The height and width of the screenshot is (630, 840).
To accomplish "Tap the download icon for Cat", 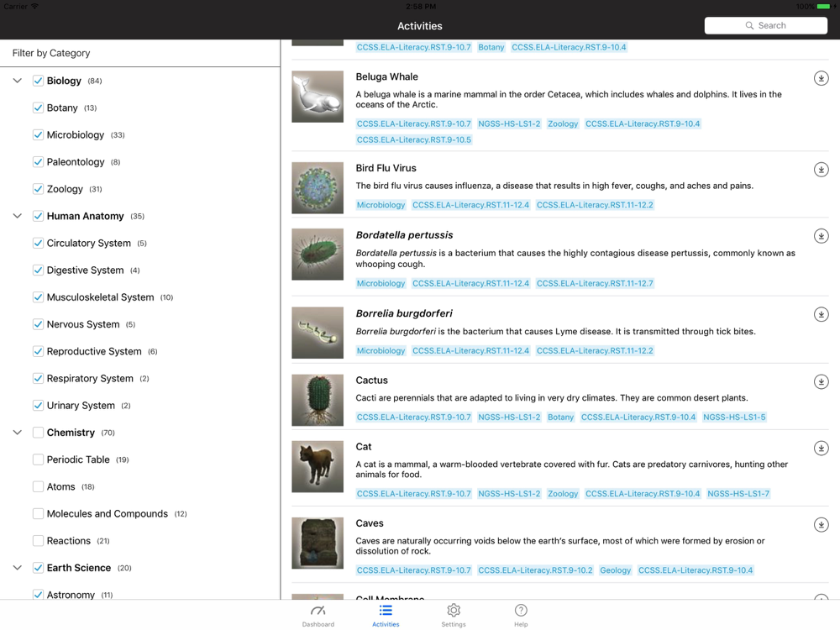I will 821,448.
